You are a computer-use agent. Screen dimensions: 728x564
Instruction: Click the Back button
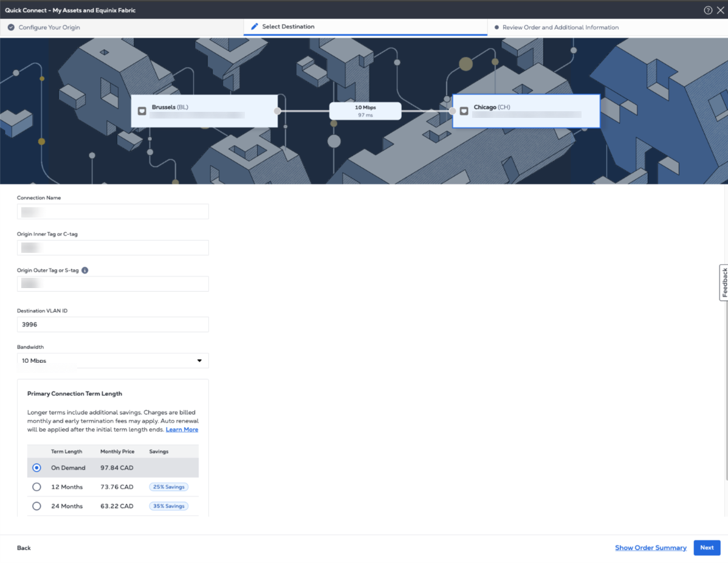(24, 548)
